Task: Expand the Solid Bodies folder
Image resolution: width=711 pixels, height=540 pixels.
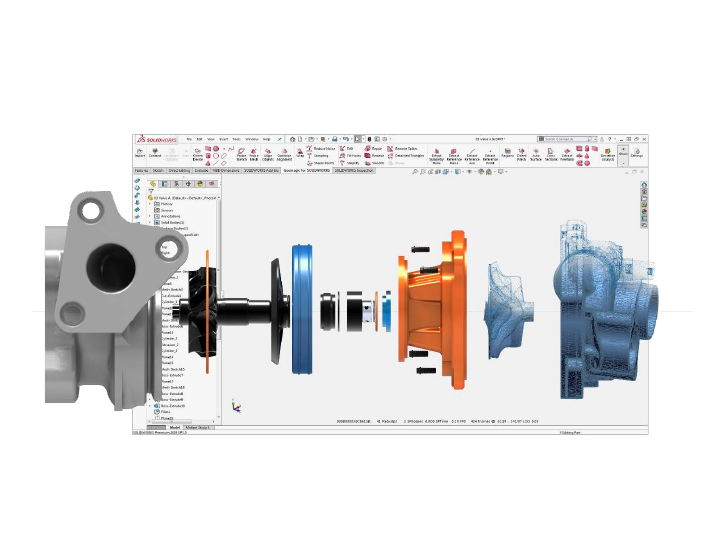Action: [150, 222]
